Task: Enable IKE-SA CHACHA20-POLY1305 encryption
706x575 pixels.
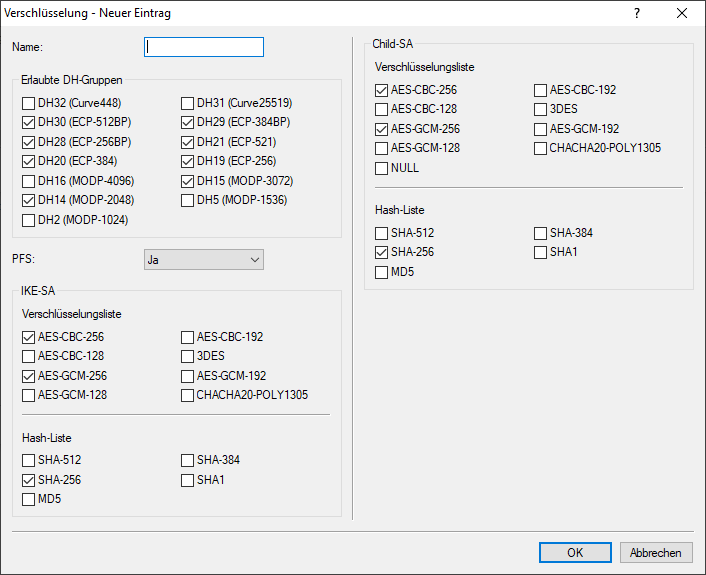Action: 188,395
